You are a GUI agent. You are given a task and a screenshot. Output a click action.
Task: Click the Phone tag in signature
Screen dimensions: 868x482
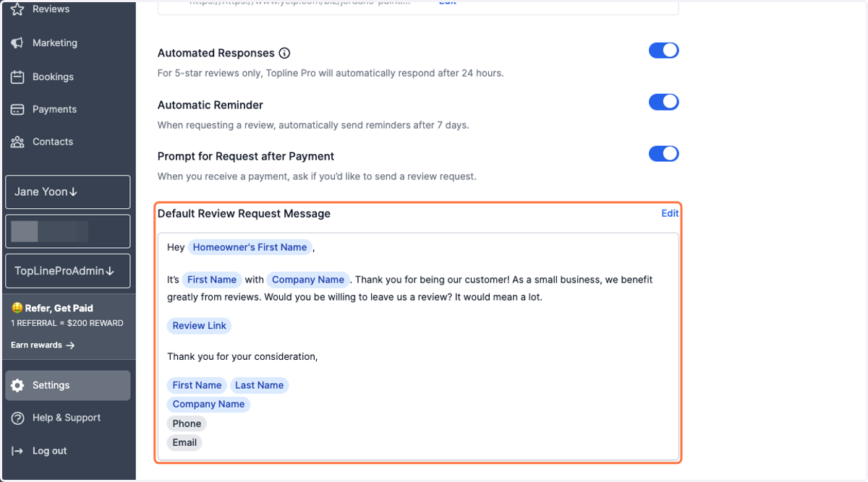click(x=187, y=423)
